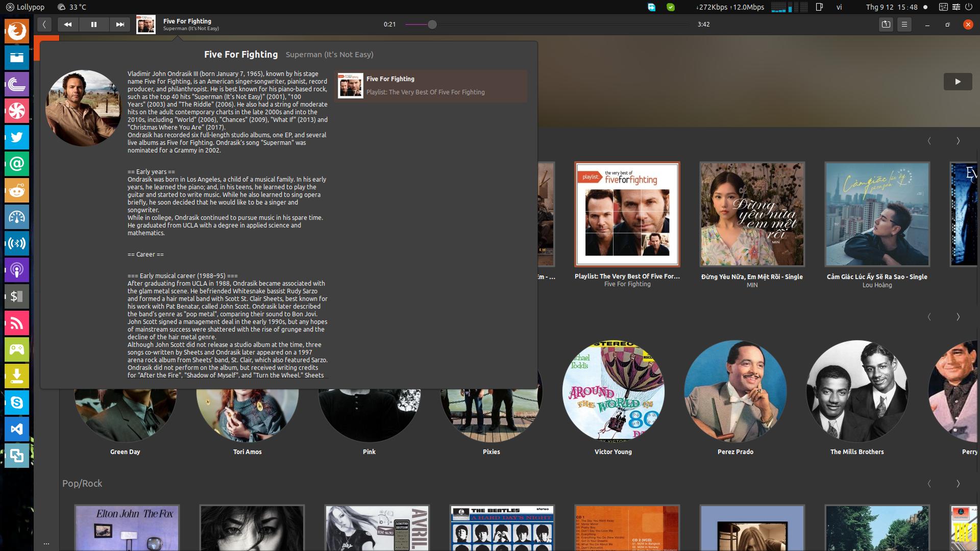The height and width of the screenshot is (551, 980).
Task: Click the Pixies artist label
Action: (x=492, y=452)
